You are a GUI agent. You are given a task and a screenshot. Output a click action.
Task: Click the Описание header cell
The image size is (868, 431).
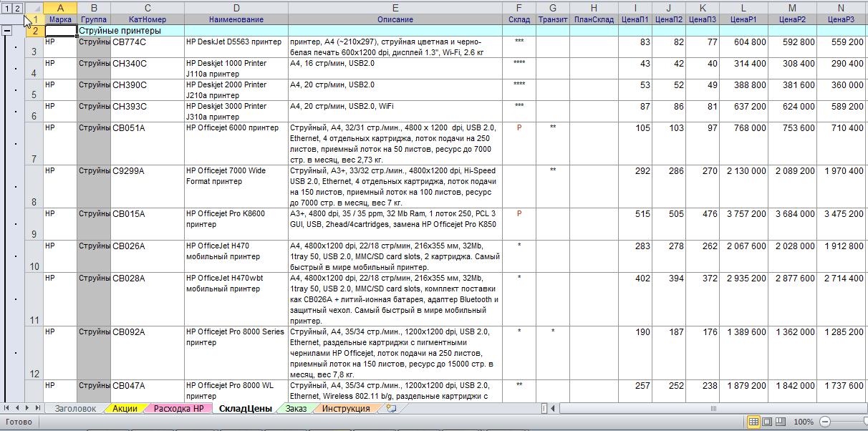pos(395,19)
